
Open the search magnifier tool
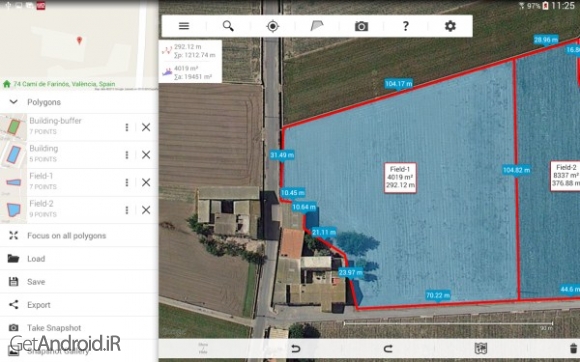tap(228, 26)
